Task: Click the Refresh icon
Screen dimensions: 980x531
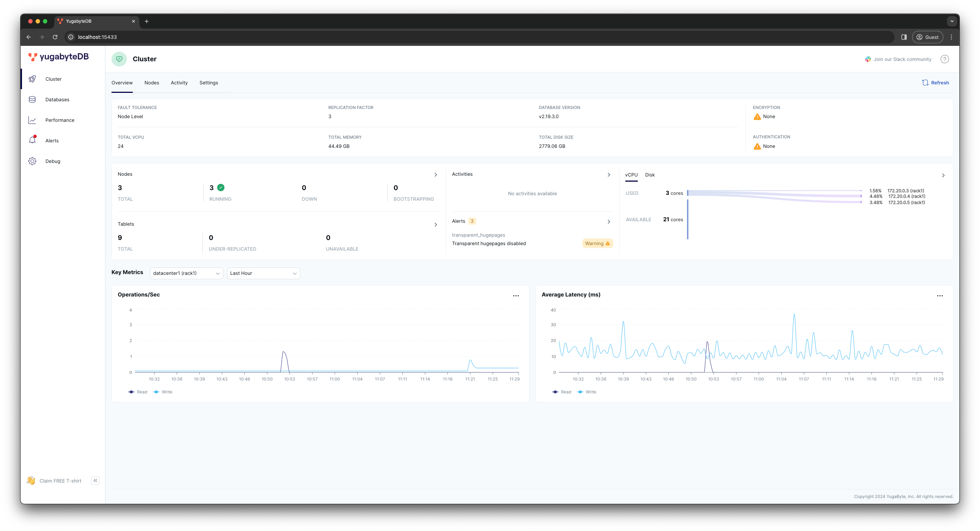Action: tap(925, 83)
